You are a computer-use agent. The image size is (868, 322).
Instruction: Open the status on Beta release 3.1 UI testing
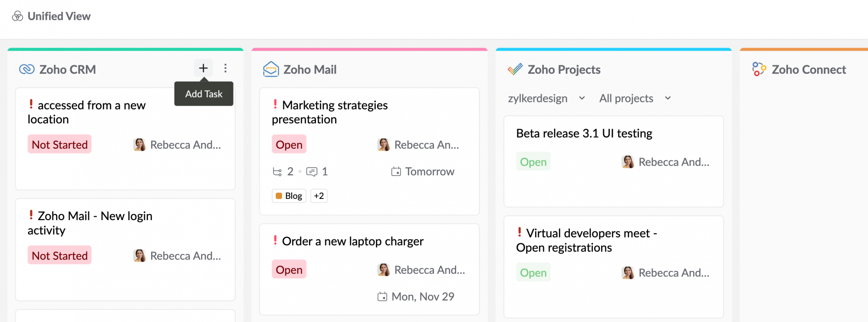pyautogui.click(x=533, y=162)
